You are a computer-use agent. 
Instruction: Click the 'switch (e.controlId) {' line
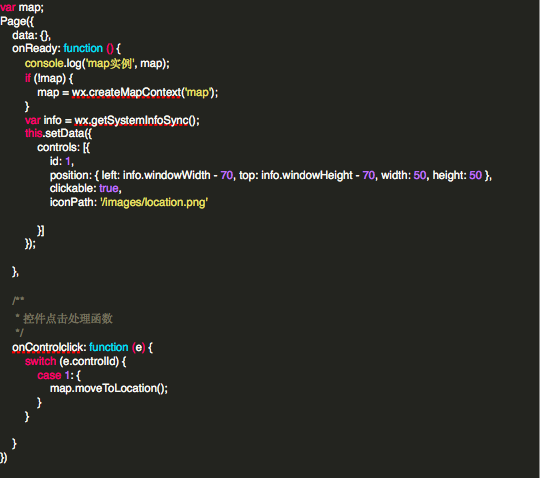[75, 362]
